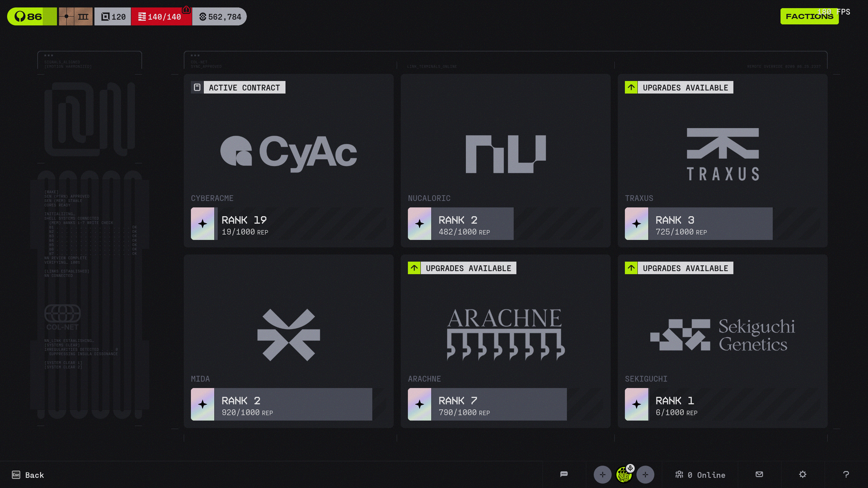Select the NuCaloric faction card
868x488 pixels.
506,161
